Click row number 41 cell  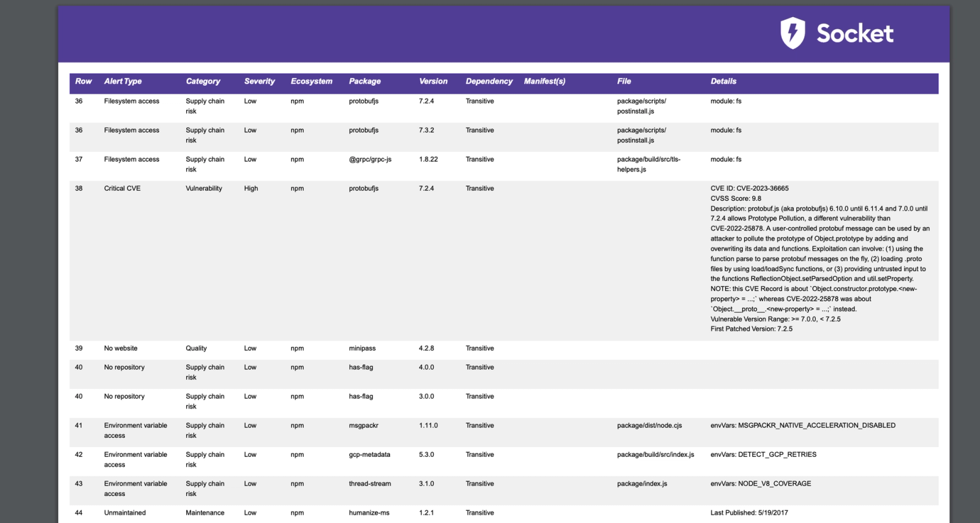click(78, 426)
